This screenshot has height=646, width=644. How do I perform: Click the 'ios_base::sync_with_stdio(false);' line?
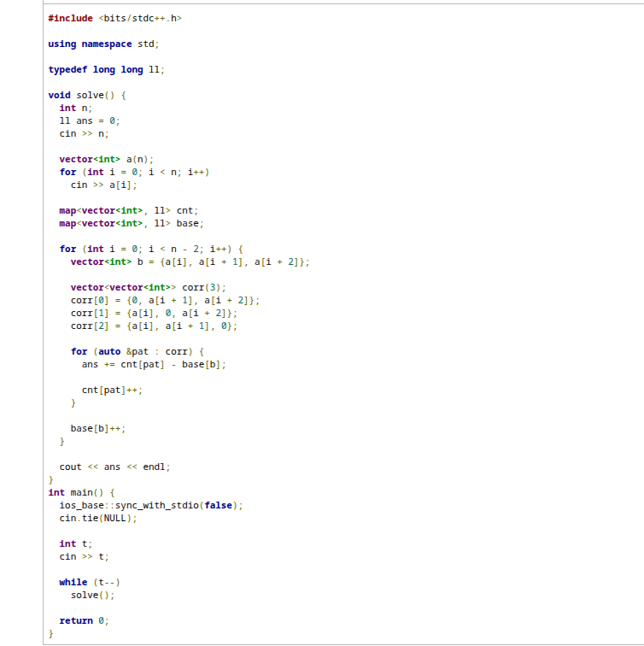[x=151, y=505]
